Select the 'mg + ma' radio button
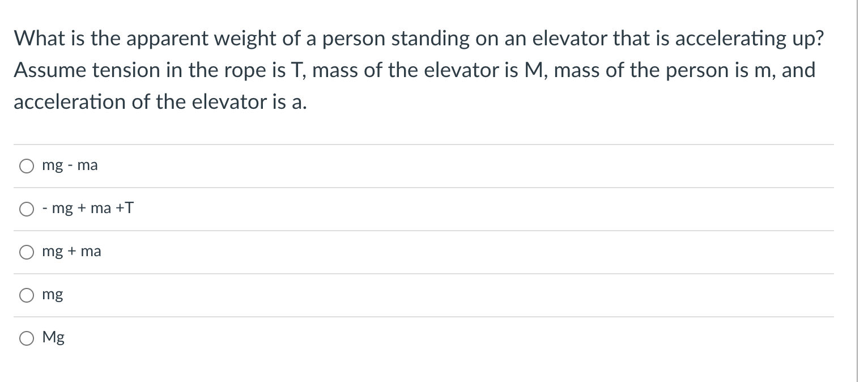This screenshot has height=382, width=868. [26, 252]
